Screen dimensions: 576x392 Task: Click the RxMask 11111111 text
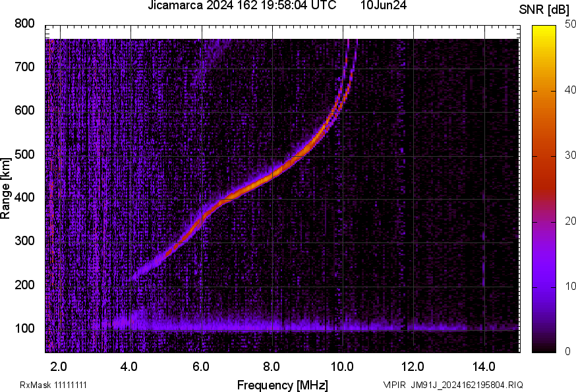[53, 385]
